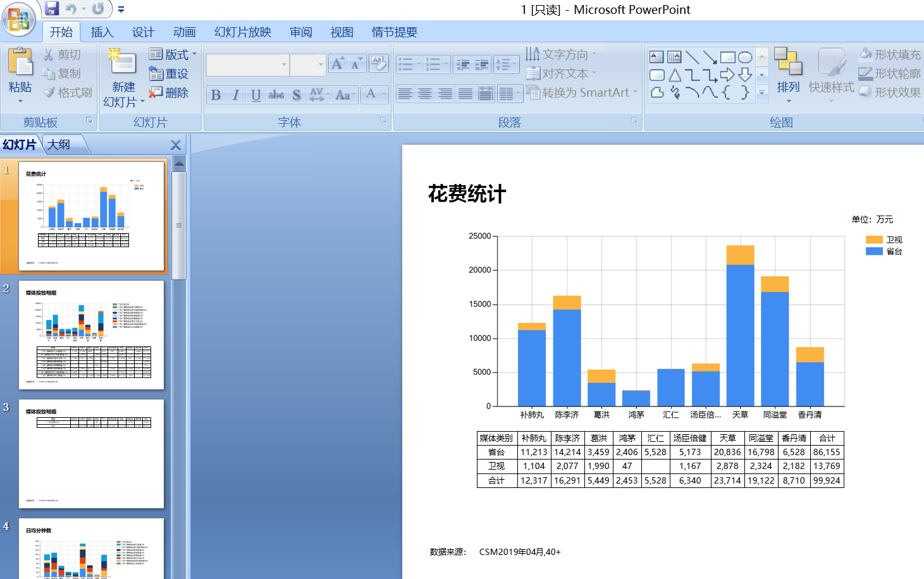
Task: Insert a new slide
Action: click(123, 77)
